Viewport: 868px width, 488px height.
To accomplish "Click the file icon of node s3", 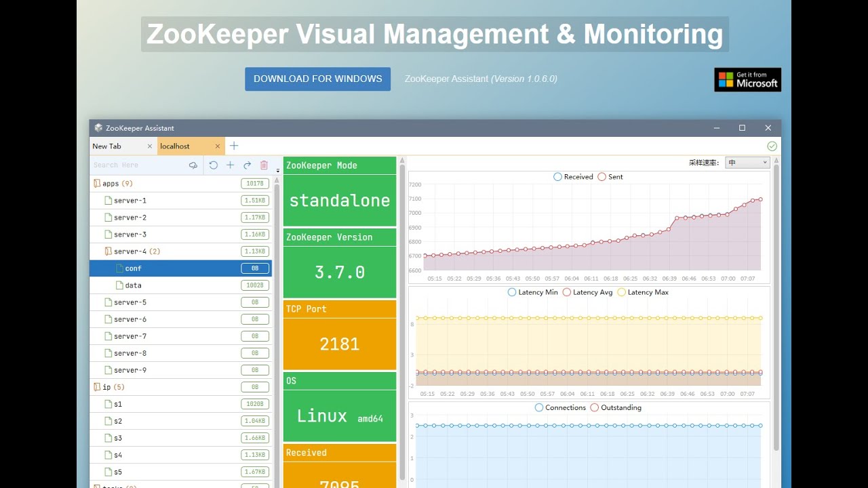I will (108, 438).
